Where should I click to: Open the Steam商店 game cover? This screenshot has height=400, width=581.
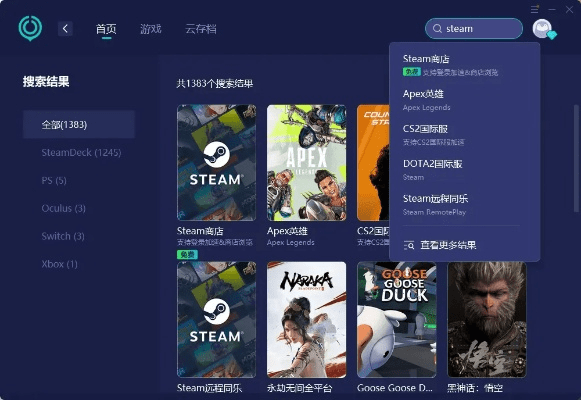216,163
